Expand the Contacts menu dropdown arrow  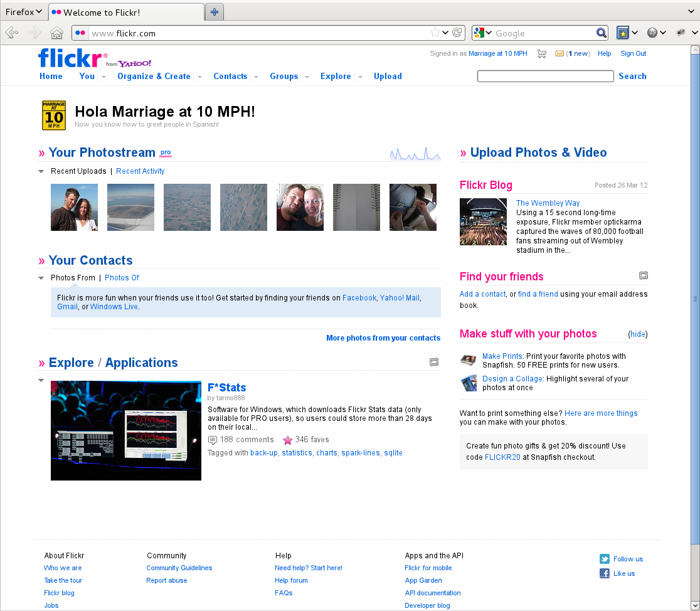pyautogui.click(x=257, y=77)
